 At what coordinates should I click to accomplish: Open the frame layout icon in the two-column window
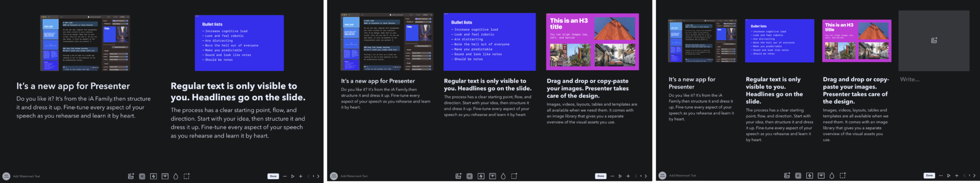click(142, 176)
